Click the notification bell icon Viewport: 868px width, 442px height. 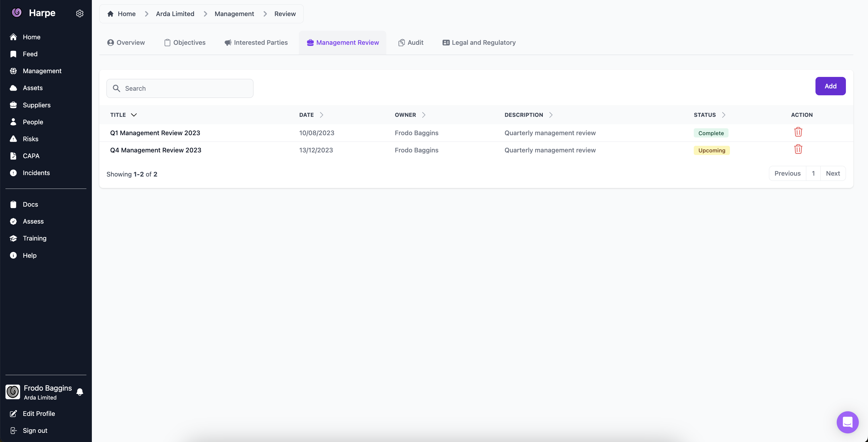point(80,392)
